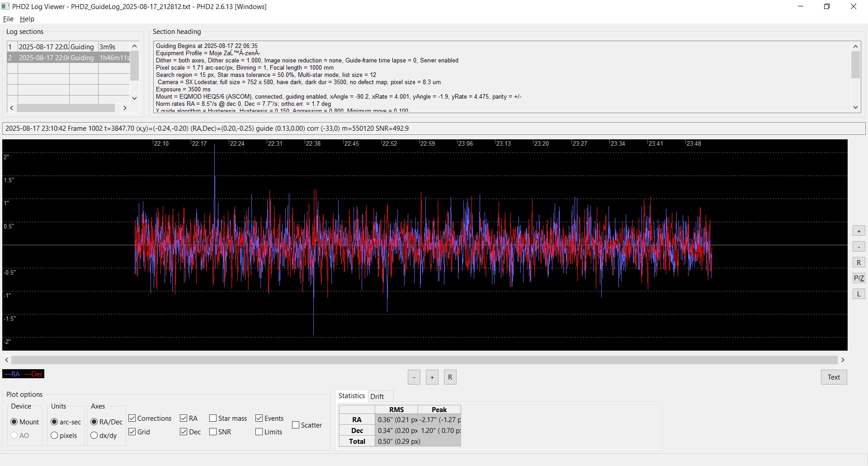This screenshot has width=868, height=466.
Task: Click the L button beside the graph
Action: click(859, 294)
